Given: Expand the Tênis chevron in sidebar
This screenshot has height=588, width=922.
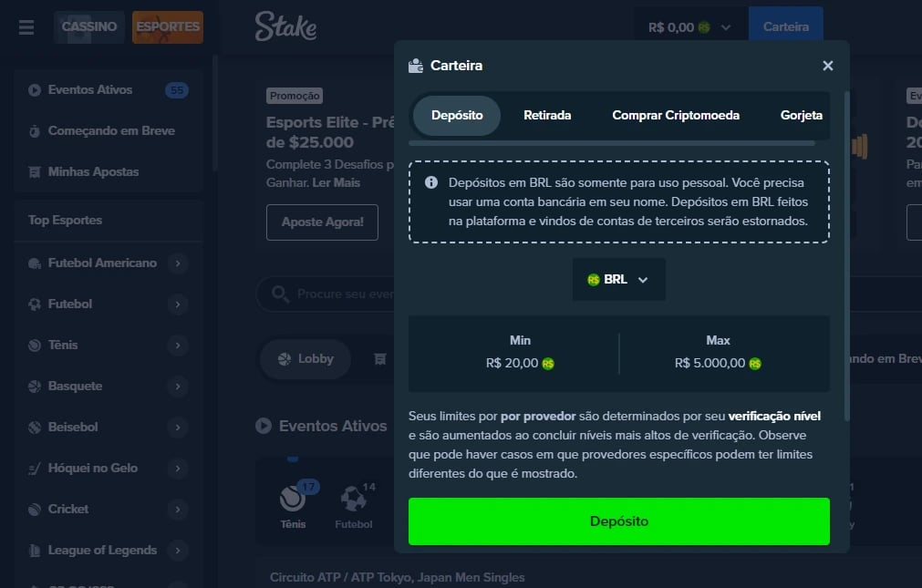Looking at the screenshot, I should tap(178, 346).
